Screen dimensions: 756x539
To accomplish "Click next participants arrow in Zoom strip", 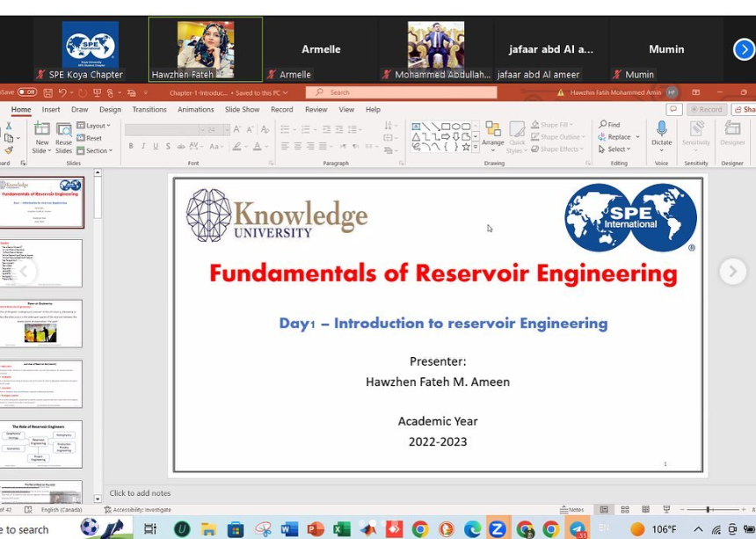I will pyautogui.click(x=744, y=49).
